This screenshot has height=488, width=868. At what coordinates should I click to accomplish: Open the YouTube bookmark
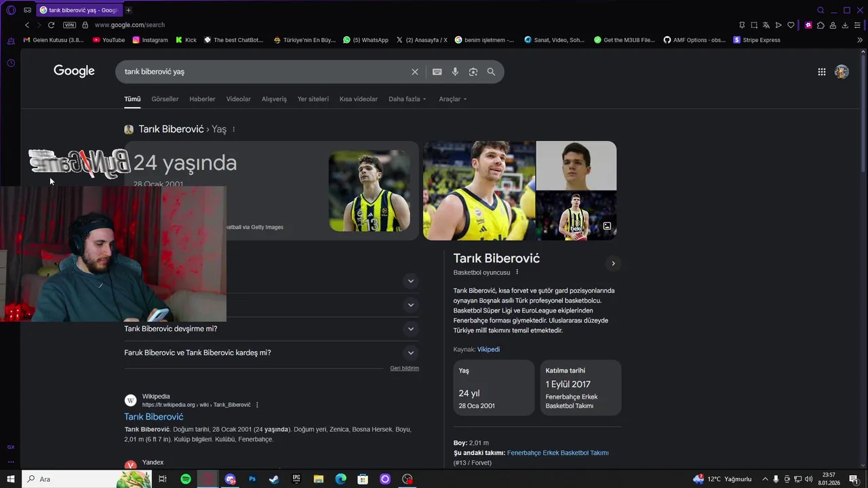[x=108, y=40]
